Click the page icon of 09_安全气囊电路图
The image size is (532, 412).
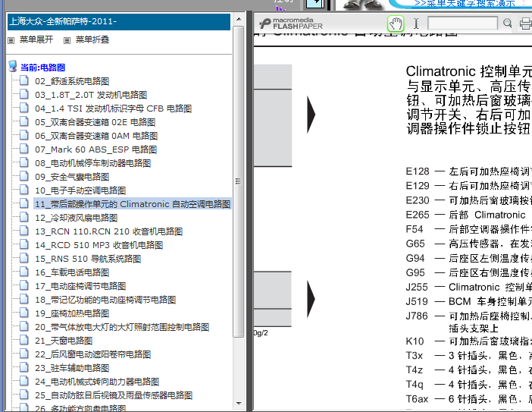pyautogui.click(x=24, y=176)
